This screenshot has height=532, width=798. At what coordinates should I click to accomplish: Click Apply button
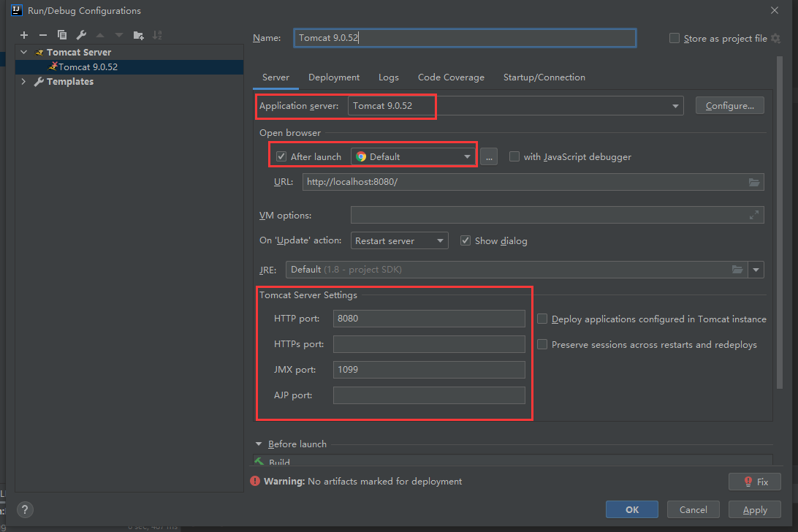755,509
